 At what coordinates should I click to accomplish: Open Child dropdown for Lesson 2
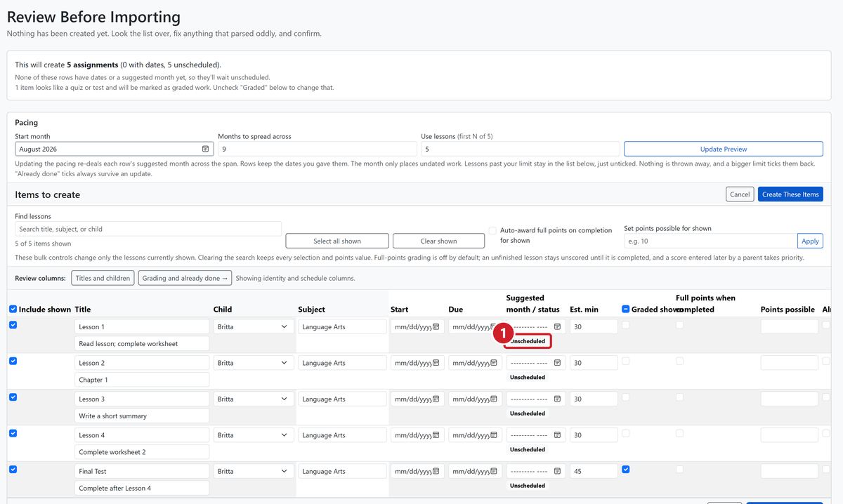click(253, 363)
